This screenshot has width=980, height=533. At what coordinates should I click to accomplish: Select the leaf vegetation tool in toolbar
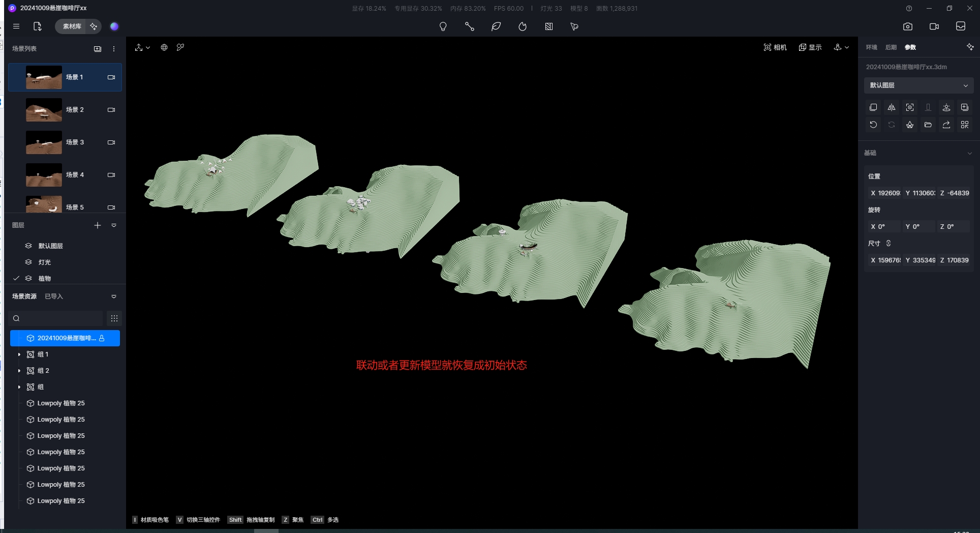(x=496, y=26)
